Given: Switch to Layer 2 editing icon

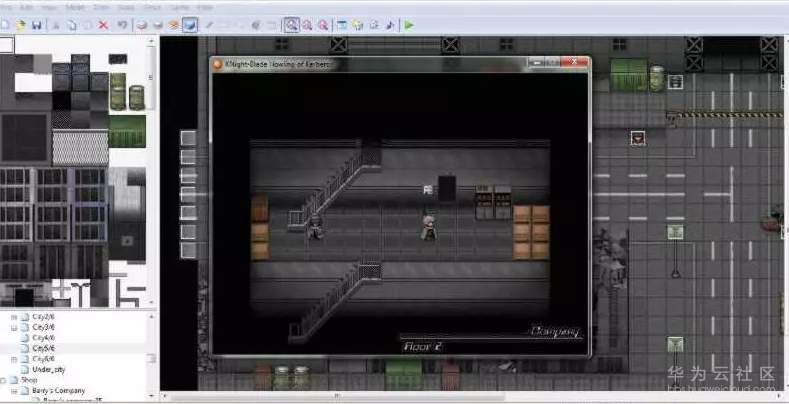Looking at the screenshot, I should [x=158, y=25].
